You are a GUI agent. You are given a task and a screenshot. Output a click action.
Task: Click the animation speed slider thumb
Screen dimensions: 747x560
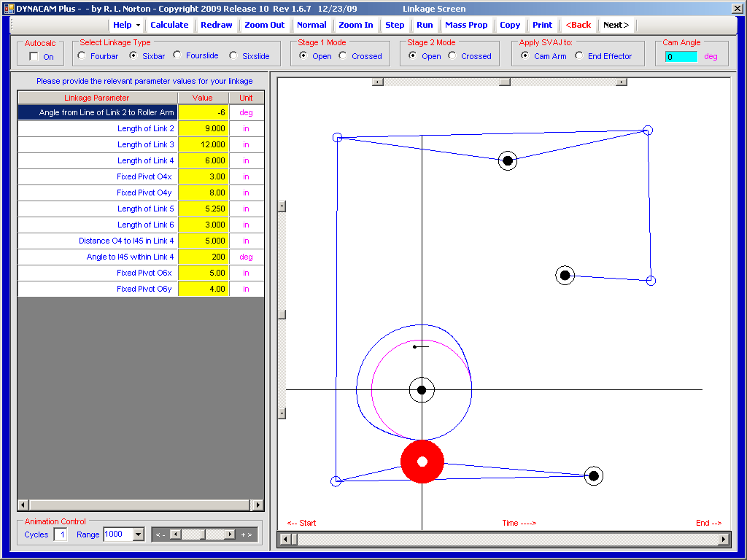pos(203,534)
